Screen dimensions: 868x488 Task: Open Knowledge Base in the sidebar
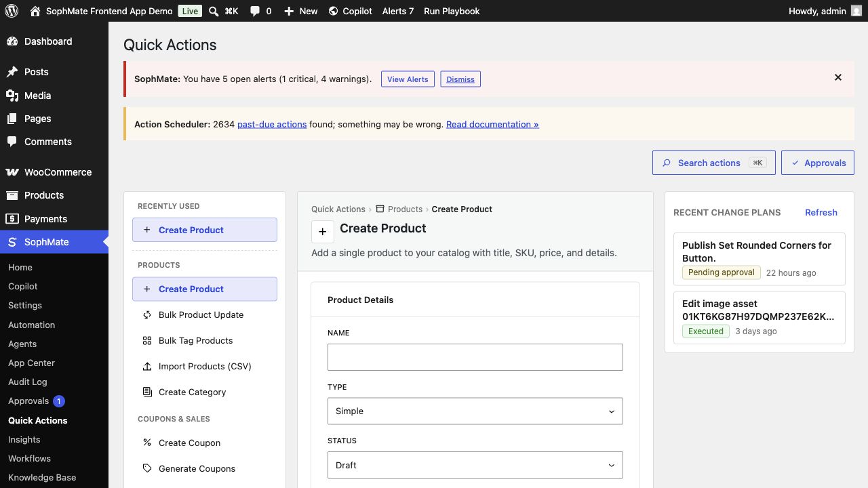point(42,477)
